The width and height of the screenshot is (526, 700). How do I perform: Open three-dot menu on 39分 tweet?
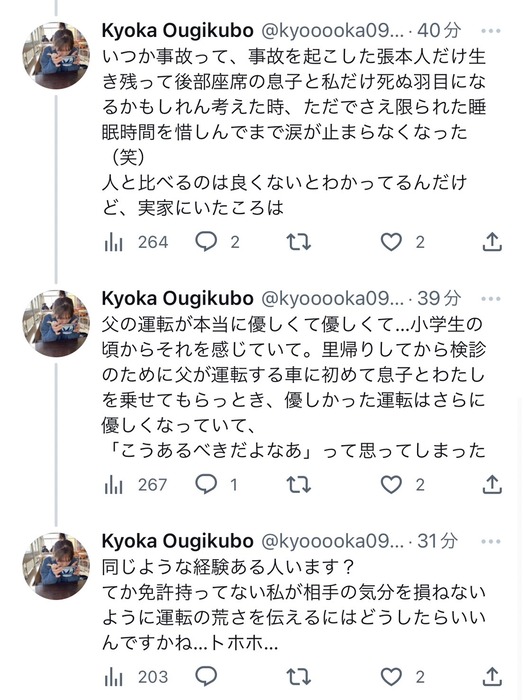pyautogui.click(x=491, y=299)
